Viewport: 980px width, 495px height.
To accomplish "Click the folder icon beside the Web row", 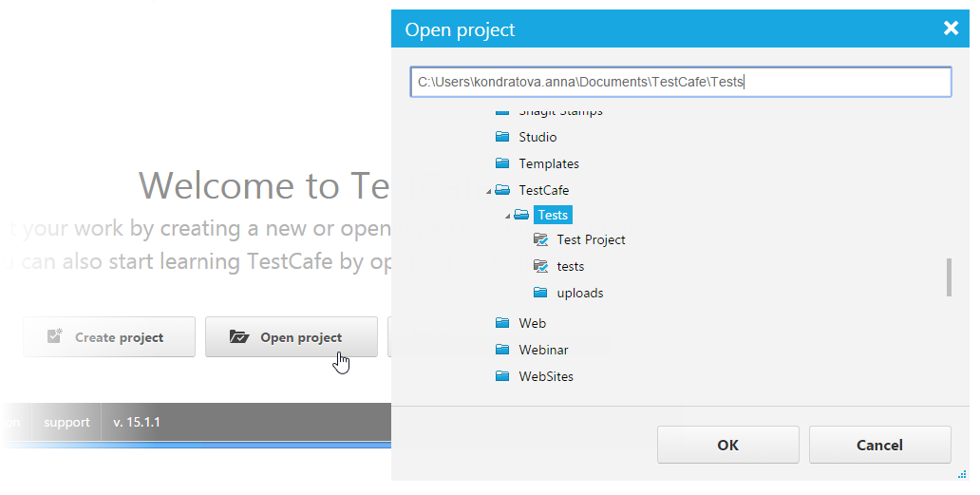I will 502,323.
